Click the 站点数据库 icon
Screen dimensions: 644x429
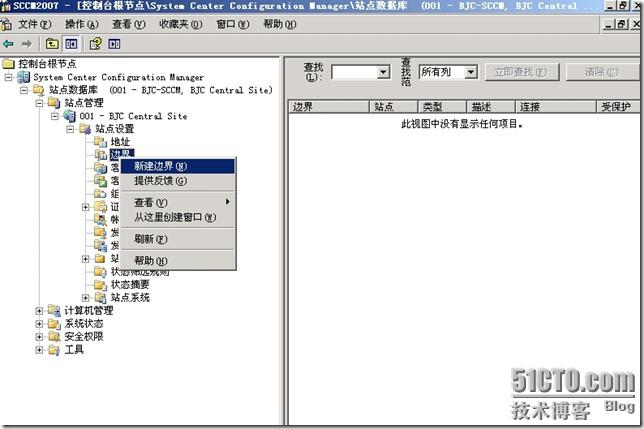39,90
